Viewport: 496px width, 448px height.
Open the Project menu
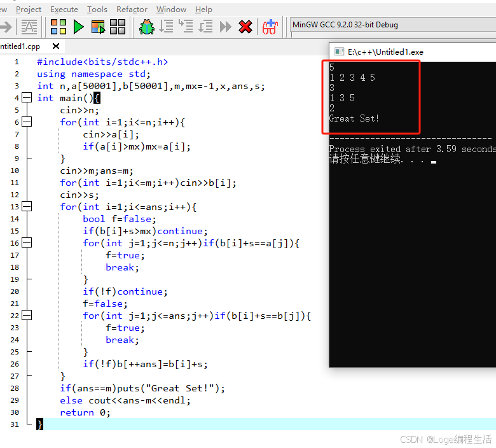pos(29,10)
